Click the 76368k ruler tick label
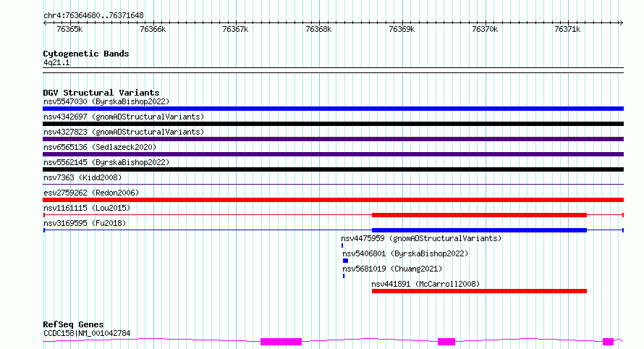Image resolution: width=644 pixels, height=349 pixels. tap(318, 29)
